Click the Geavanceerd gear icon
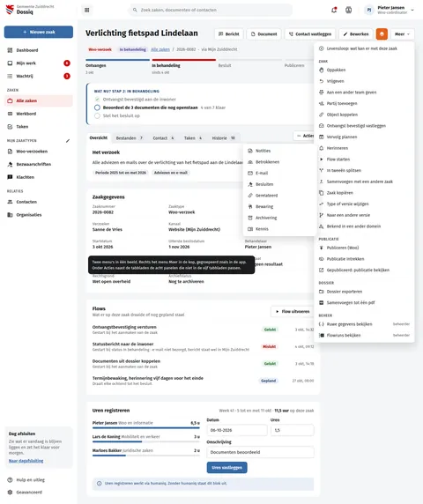 pos(10,493)
